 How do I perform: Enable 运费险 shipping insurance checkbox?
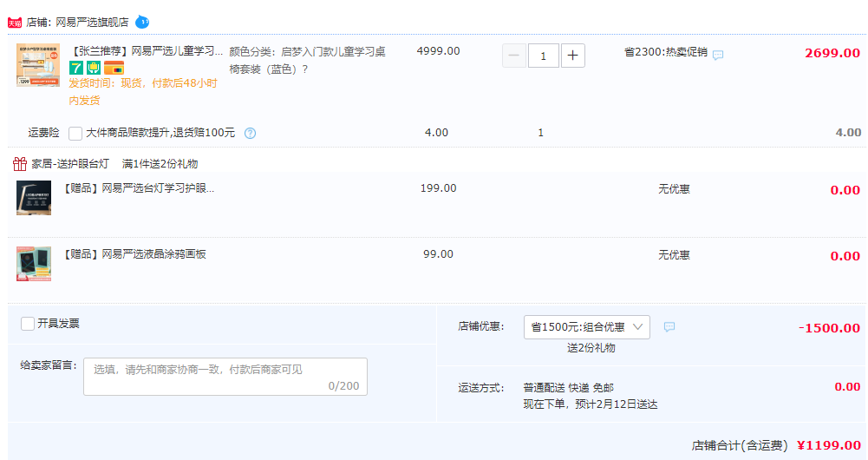(x=75, y=134)
